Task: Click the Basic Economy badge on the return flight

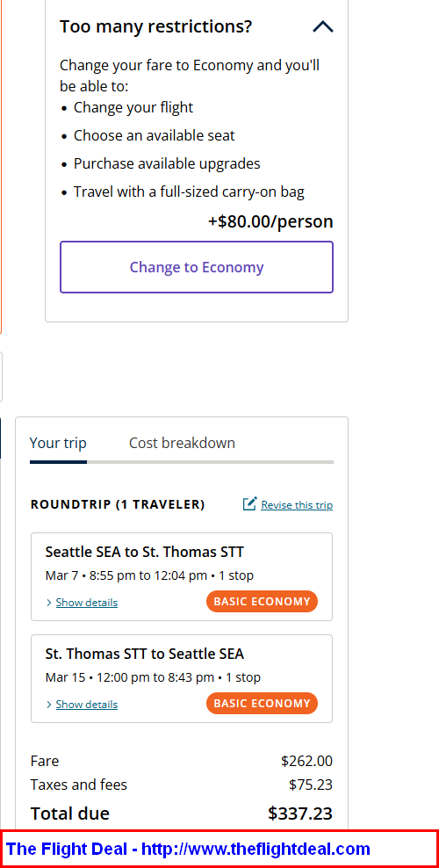Action: [x=262, y=703]
